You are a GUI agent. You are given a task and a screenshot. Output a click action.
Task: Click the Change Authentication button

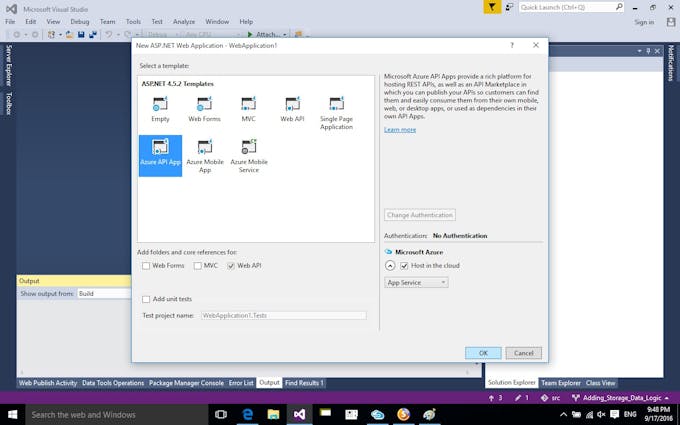tap(420, 215)
